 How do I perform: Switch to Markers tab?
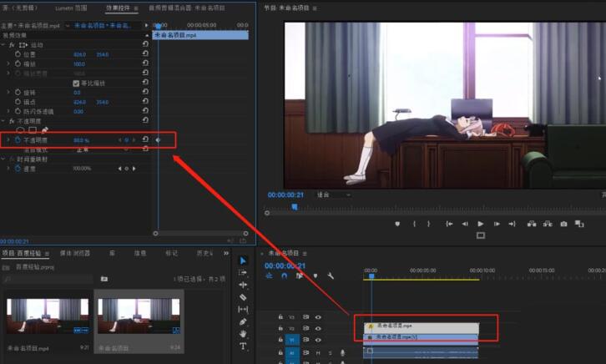(172, 253)
